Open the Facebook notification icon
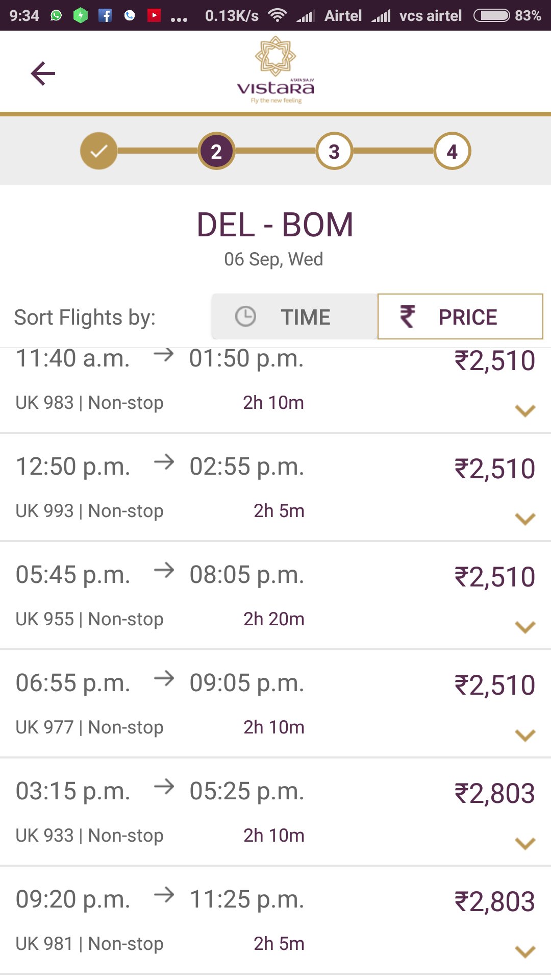 point(105,15)
